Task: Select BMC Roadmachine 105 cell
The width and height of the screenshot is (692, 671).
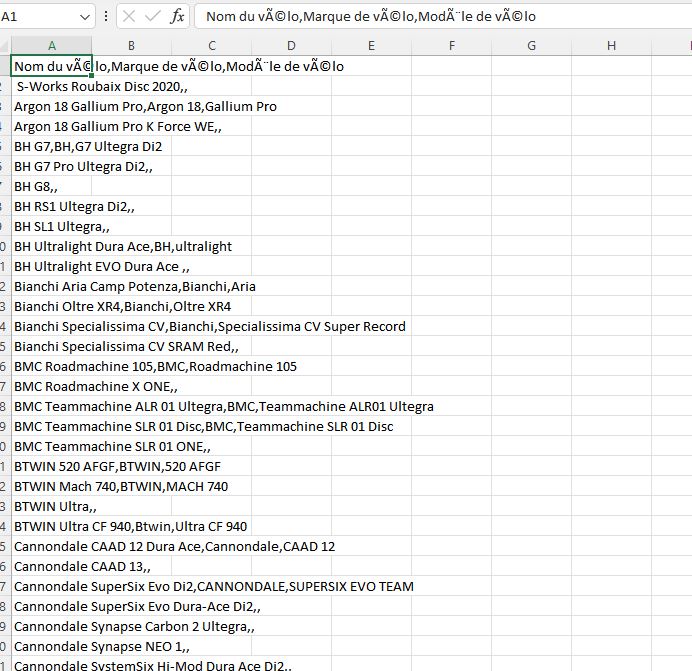Action: [x=52, y=366]
